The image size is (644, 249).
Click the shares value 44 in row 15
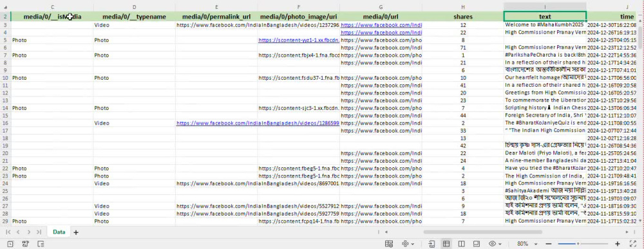pos(463,116)
